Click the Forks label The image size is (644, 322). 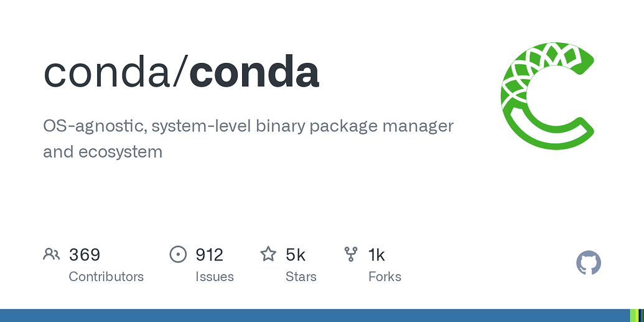[x=385, y=277]
